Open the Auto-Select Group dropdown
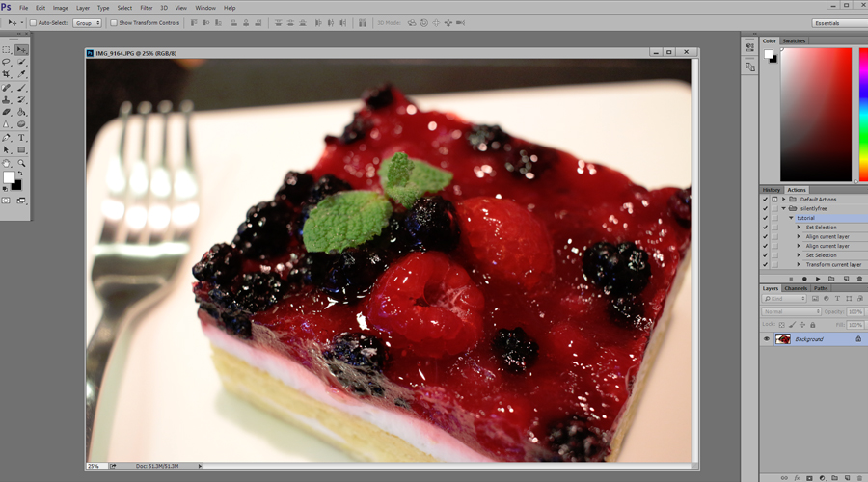The width and height of the screenshot is (868, 482). [x=87, y=22]
